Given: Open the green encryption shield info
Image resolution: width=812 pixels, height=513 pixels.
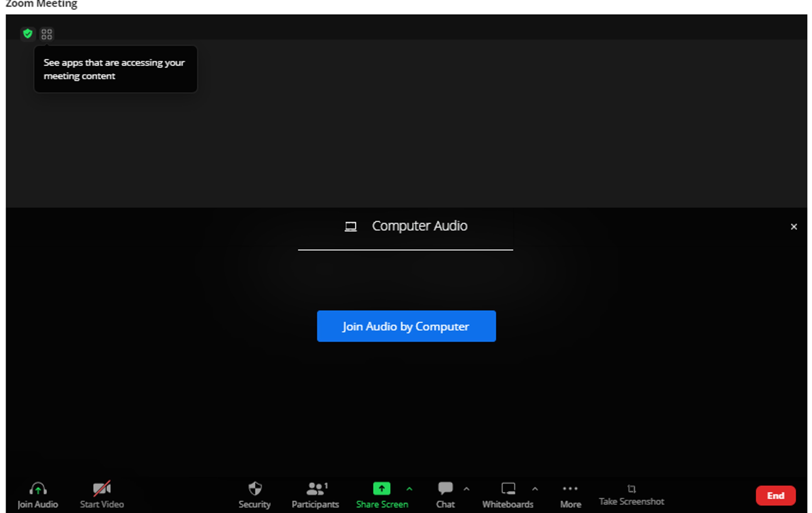Looking at the screenshot, I should coord(28,34).
